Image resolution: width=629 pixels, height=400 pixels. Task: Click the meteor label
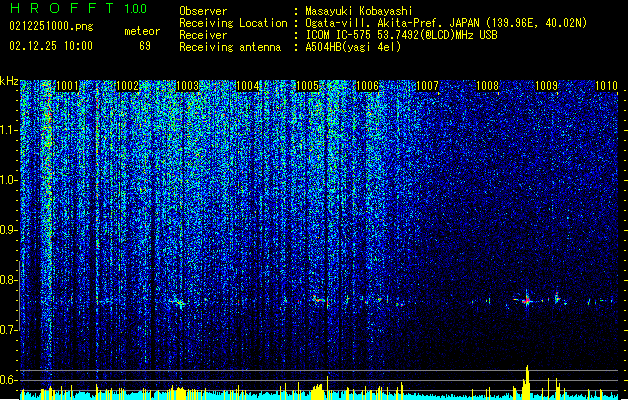point(142,31)
